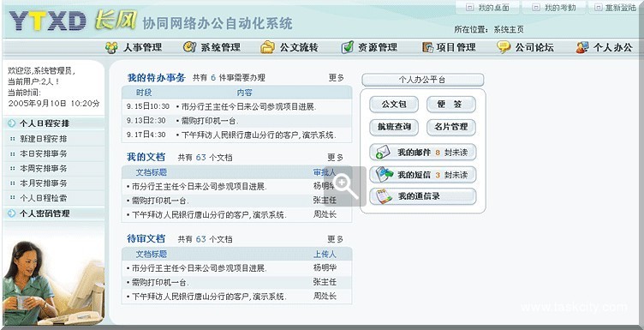Open 我的短信 unread messages button

(423, 175)
